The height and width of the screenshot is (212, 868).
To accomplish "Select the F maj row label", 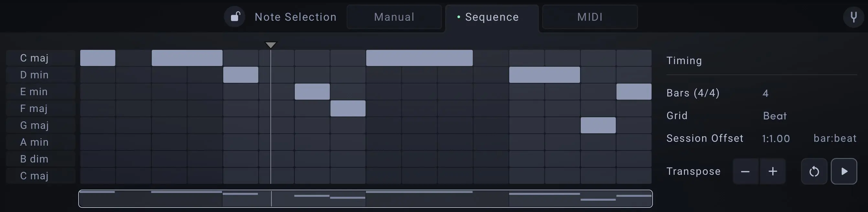I will pos(40,108).
